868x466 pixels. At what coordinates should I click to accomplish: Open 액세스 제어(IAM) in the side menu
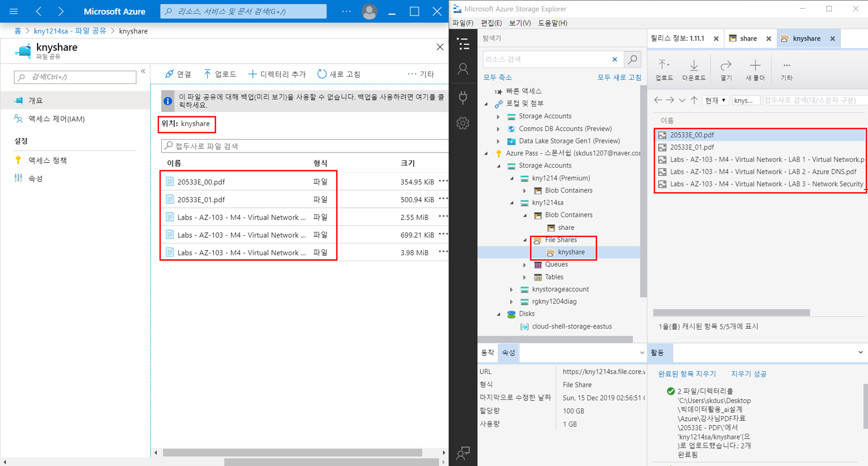tap(56, 119)
